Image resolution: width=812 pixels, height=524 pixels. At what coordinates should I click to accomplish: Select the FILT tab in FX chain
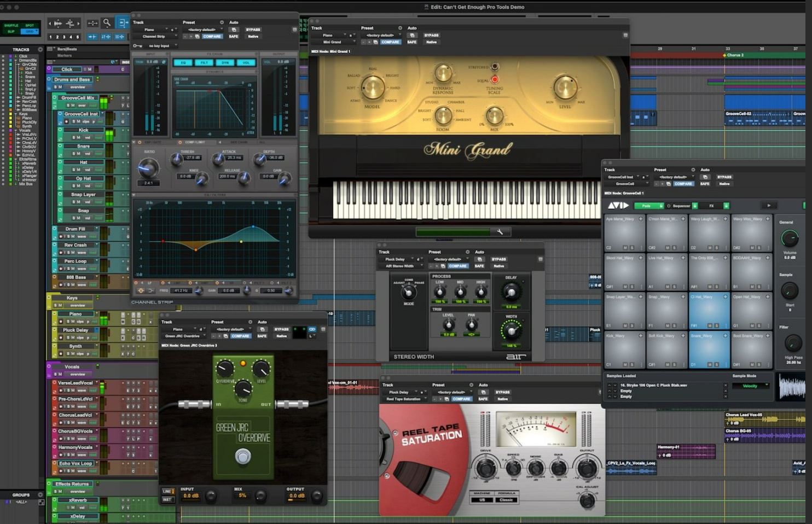coord(204,63)
